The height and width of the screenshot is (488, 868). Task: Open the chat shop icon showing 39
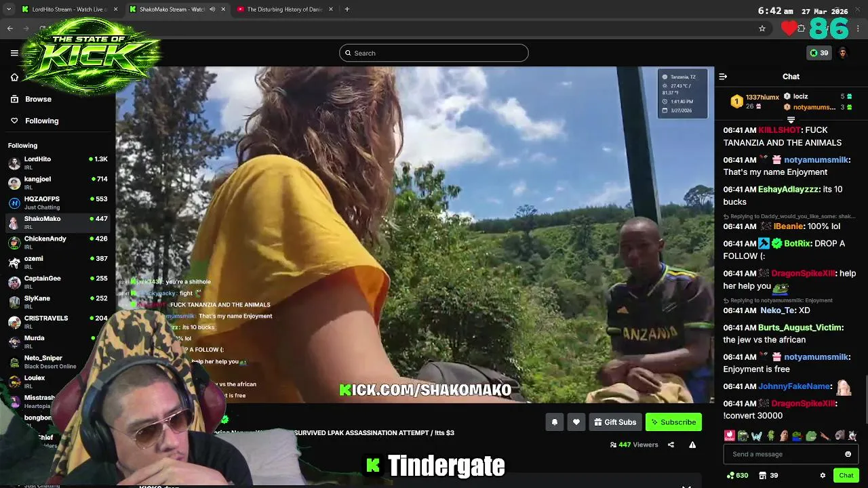tap(768, 476)
